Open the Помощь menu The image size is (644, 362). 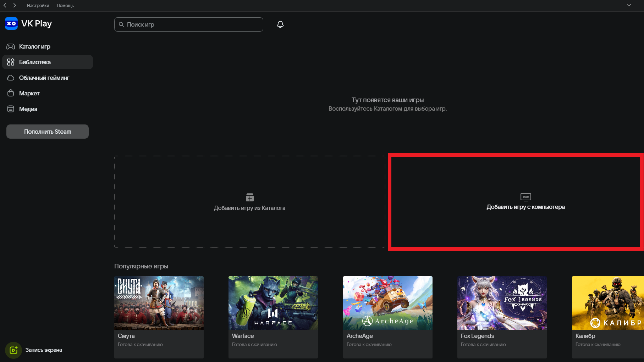click(65, 6)
